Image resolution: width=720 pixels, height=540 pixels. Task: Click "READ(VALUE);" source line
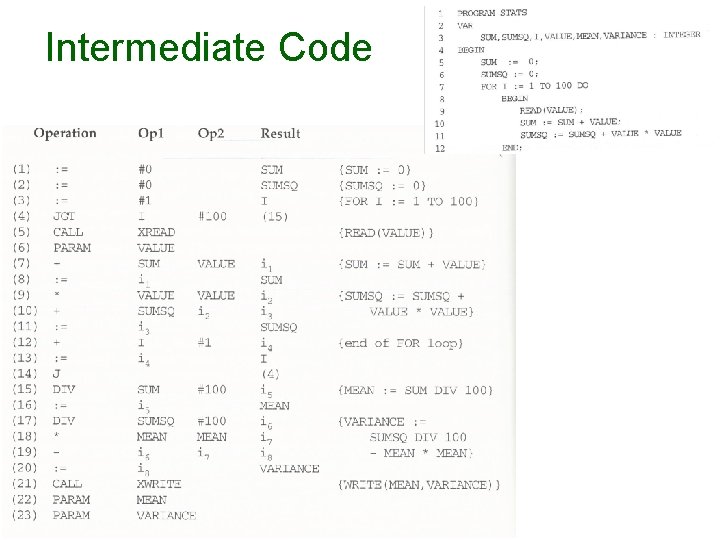pos(551,110)
